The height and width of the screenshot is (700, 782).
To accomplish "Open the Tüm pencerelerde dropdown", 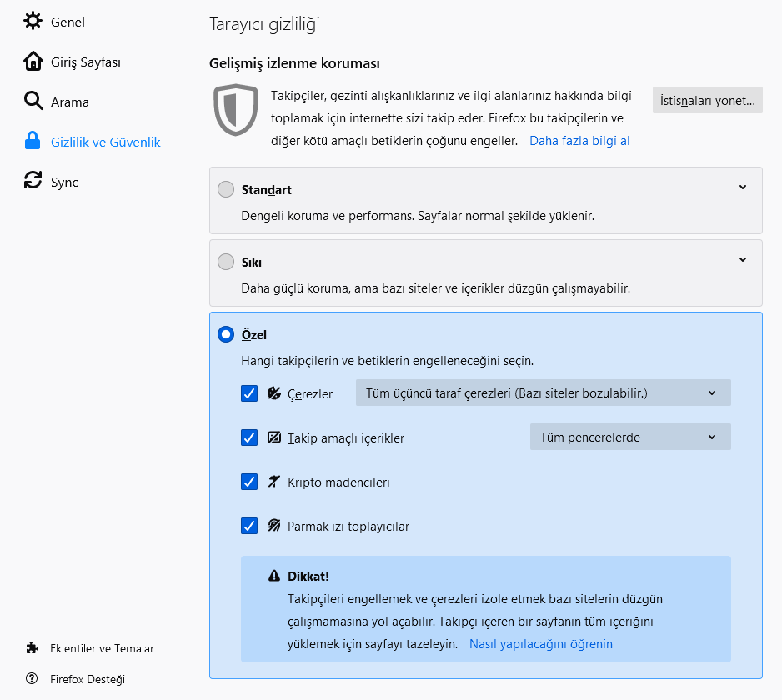I will 629,437.
